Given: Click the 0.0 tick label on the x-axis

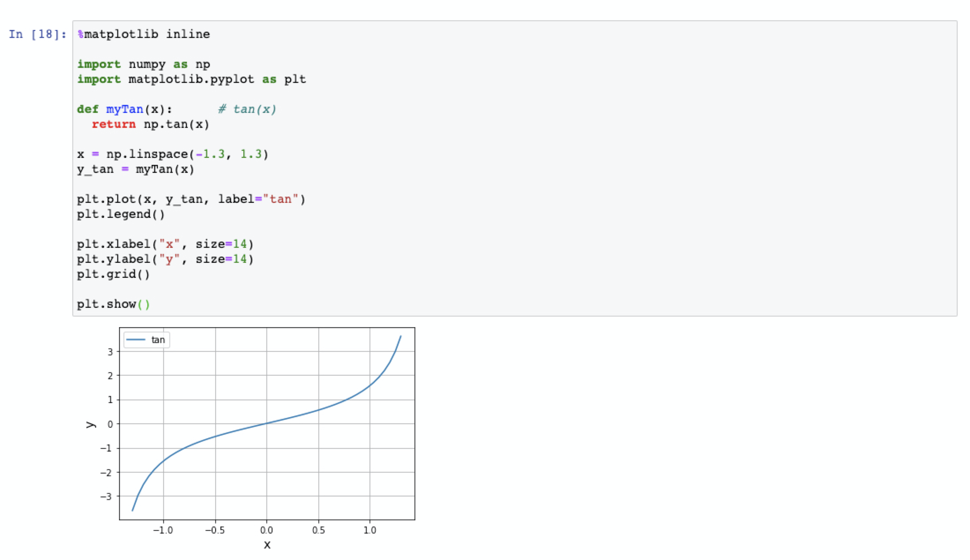Looking at the screenshot, I should pos(266,530).
